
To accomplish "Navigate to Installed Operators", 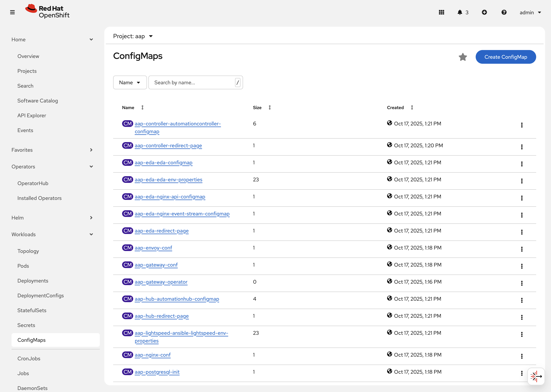I will tap(39, 198).
